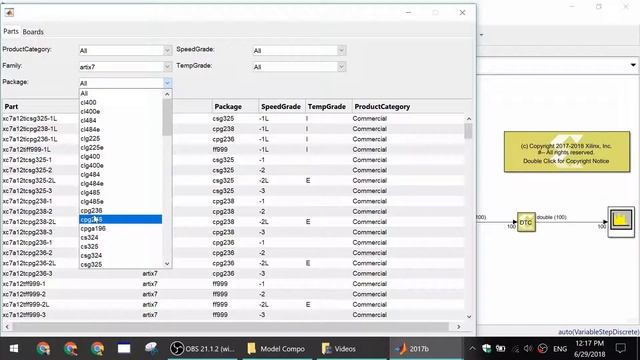Choose 'All' in the Package list

pyautogui.click(x=120, y=93)
